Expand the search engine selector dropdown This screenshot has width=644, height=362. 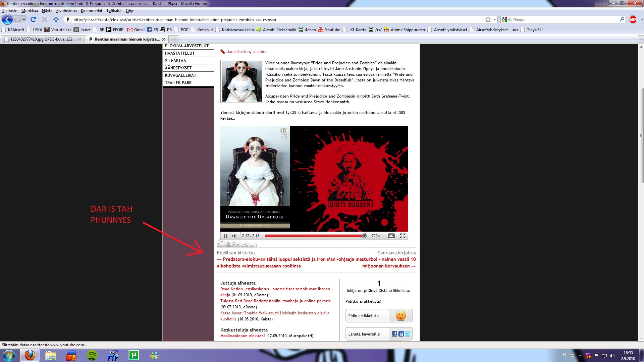point(506,19)
